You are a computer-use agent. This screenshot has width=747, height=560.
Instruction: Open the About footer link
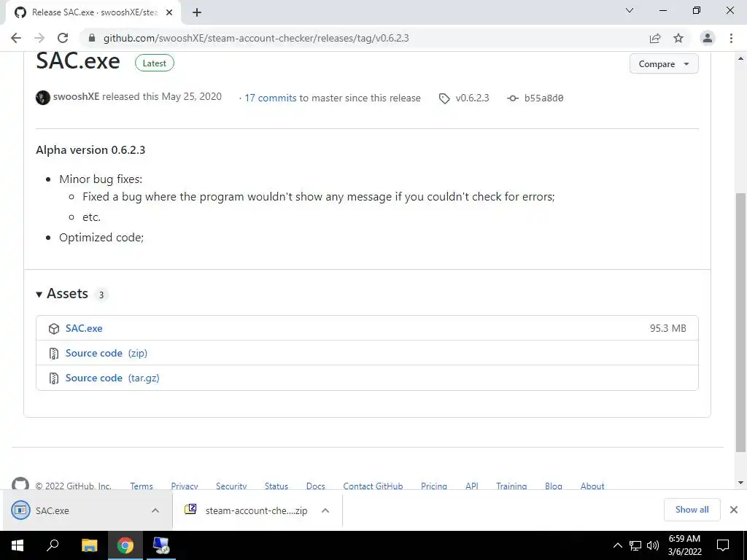592,486
